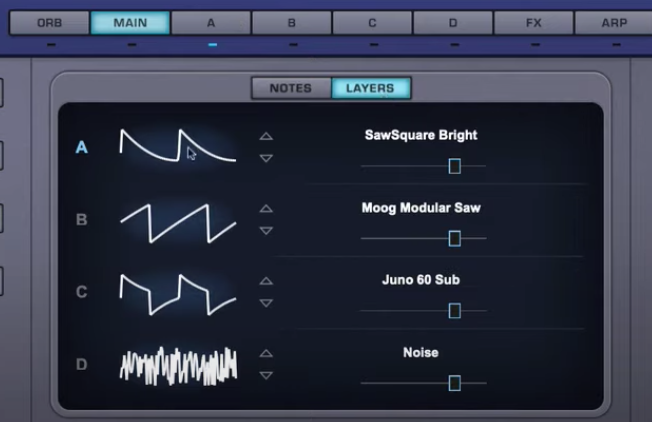
Task: Choose next sound source for layer C
Action: click(x=266, y=303)
